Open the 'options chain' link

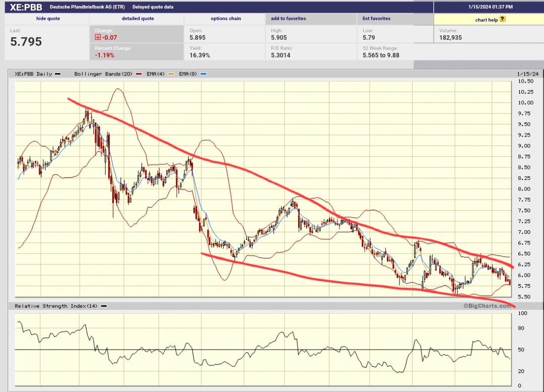click(x=226, y=18)
